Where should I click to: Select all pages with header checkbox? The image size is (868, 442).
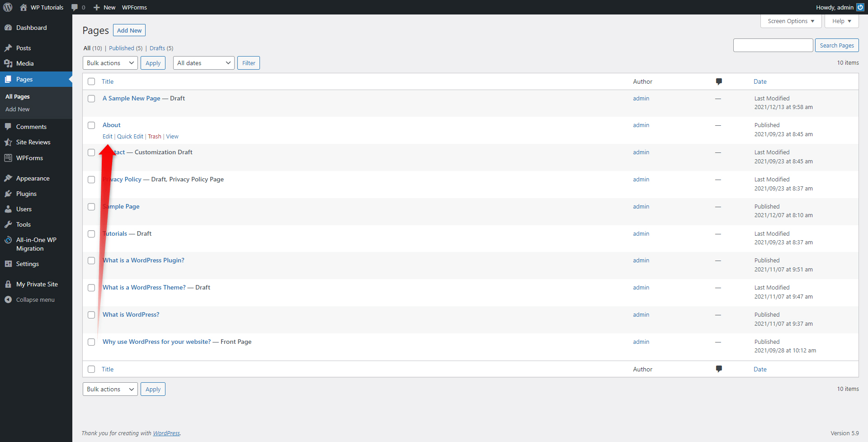(x=91, y=81)
